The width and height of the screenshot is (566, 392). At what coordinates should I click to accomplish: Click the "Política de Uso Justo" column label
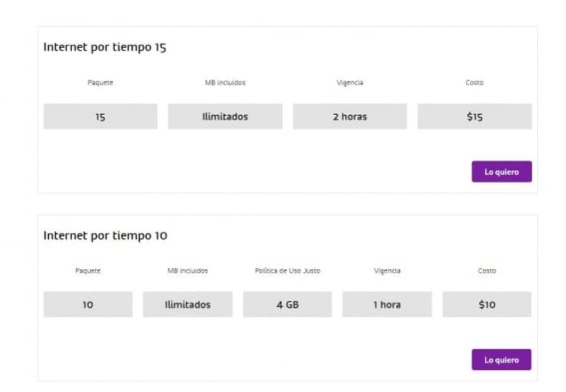pos(287,271)
